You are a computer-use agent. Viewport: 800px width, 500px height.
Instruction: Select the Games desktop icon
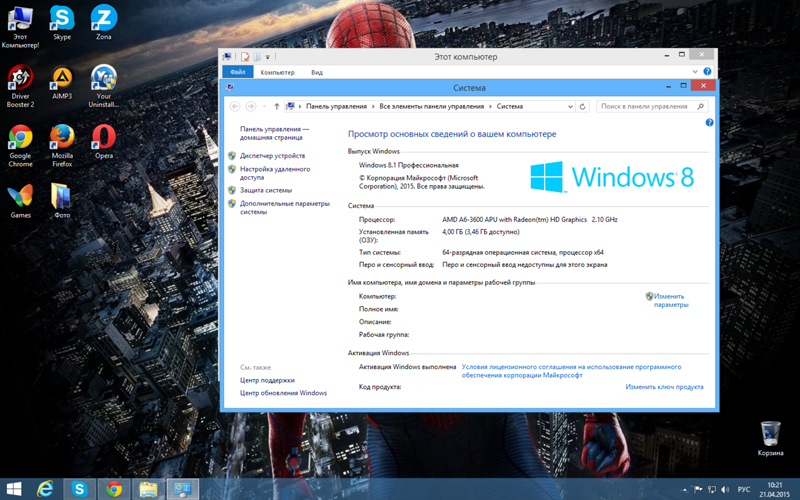coord(20,201)
